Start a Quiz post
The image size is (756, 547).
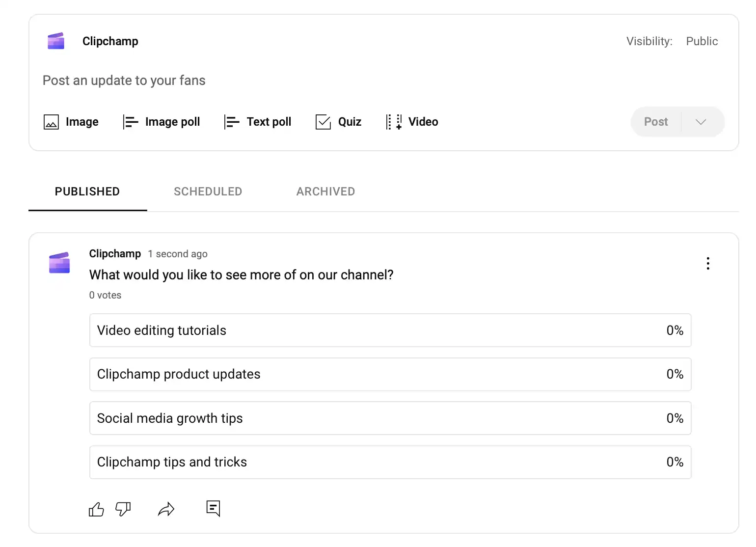click(x=338, y=122)
